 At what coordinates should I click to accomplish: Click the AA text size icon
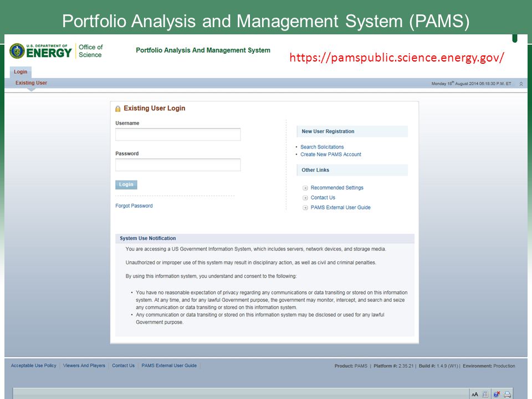click(475, 394)
